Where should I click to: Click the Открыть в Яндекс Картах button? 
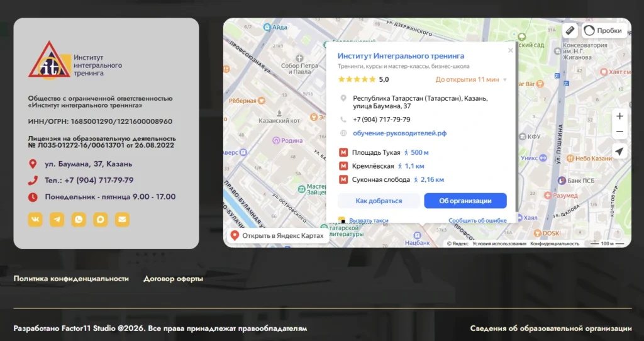pos(278,236)
